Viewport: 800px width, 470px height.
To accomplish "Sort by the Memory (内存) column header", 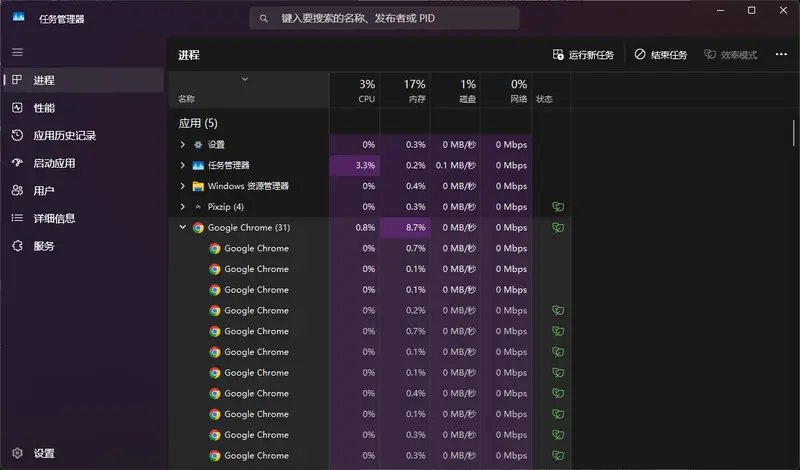I will [x=405, y=90].
